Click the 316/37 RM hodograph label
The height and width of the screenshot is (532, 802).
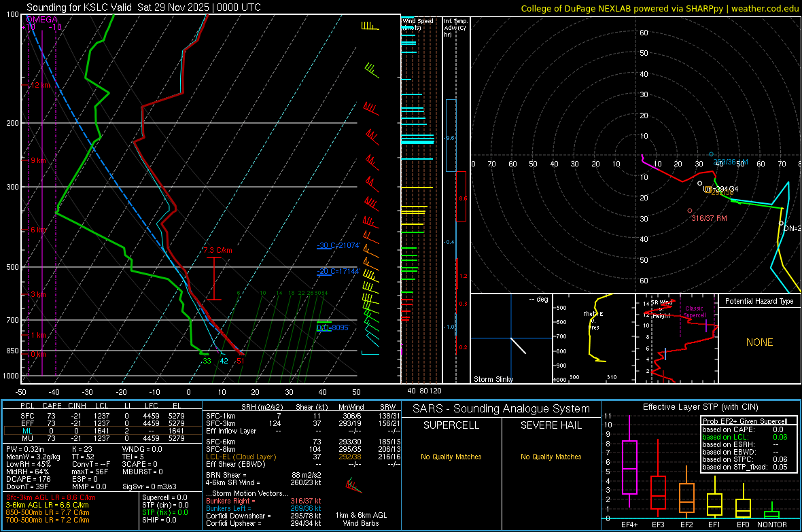[x=709, y=218]
